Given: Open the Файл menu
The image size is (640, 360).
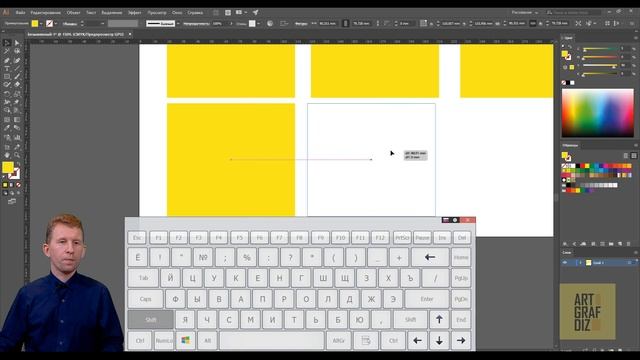Looking at the screenshot, I should 20,13.
